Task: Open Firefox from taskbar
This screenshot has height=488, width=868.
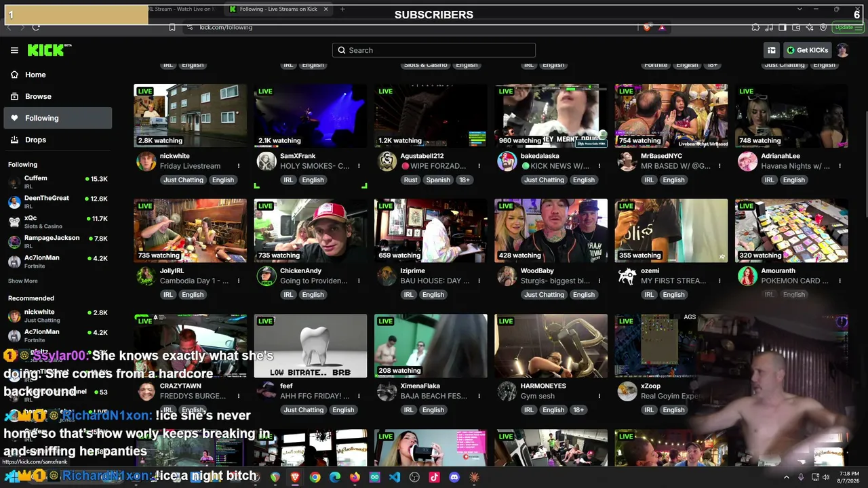Action: (x=355, y=477)
